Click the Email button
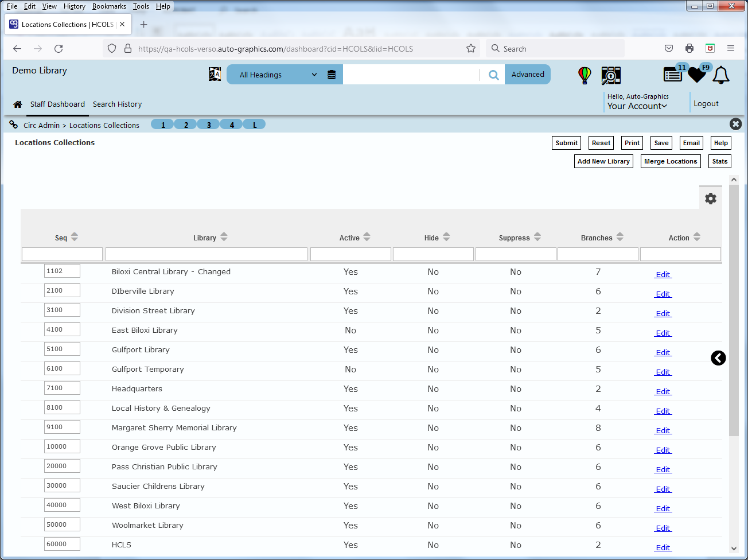The width and height of the screenshot is (748, 560). click(x=691, y=143)
